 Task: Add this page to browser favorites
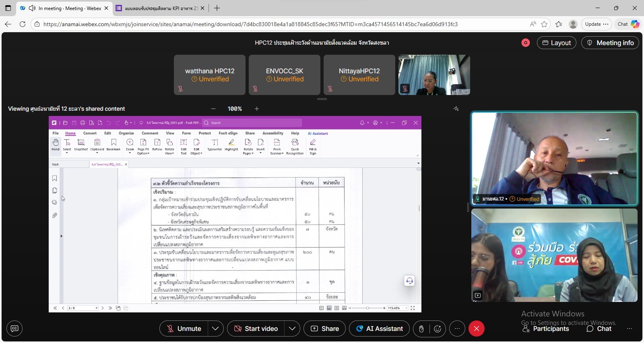click(544, 24)
